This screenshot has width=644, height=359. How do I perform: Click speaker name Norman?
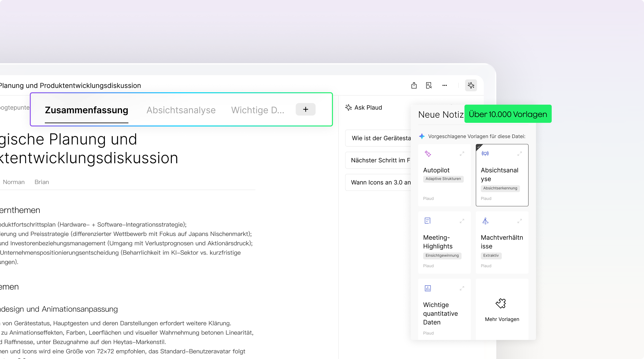[x=14, y=182]
